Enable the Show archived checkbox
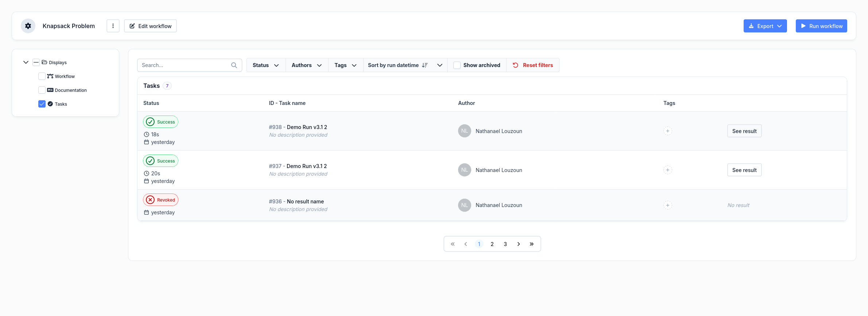 point(457,65)
